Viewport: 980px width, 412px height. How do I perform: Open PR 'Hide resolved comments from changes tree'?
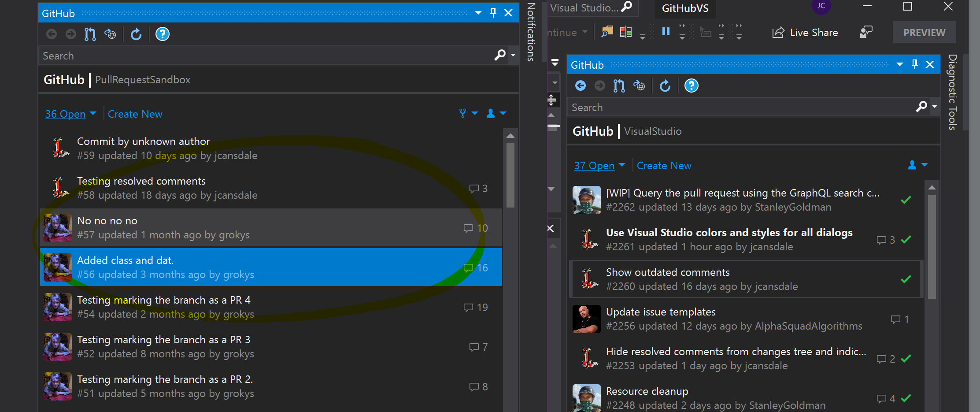pyautogui.click(x=746, y=359)
